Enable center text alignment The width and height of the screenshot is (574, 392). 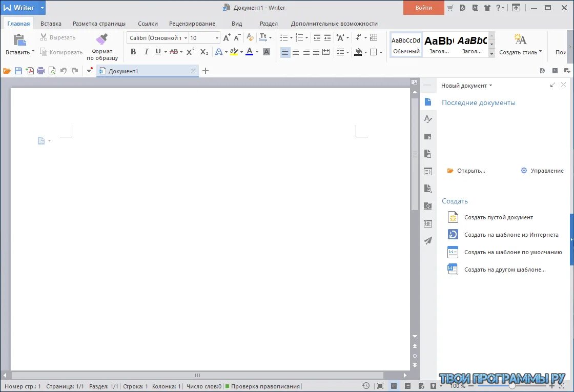tap(295, 52)
